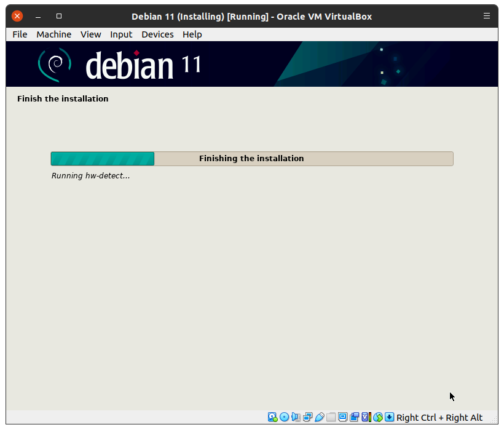
Task: Open the audio status bar icon
Action: pyautogui.click(x=296, y=417)
